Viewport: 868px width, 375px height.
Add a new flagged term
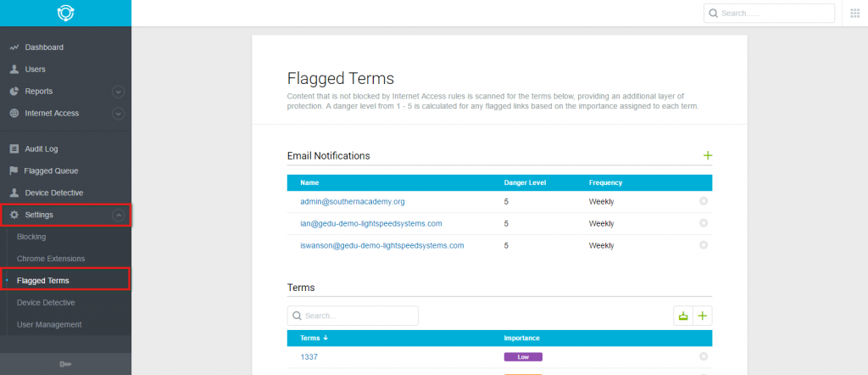coord(703,316)
